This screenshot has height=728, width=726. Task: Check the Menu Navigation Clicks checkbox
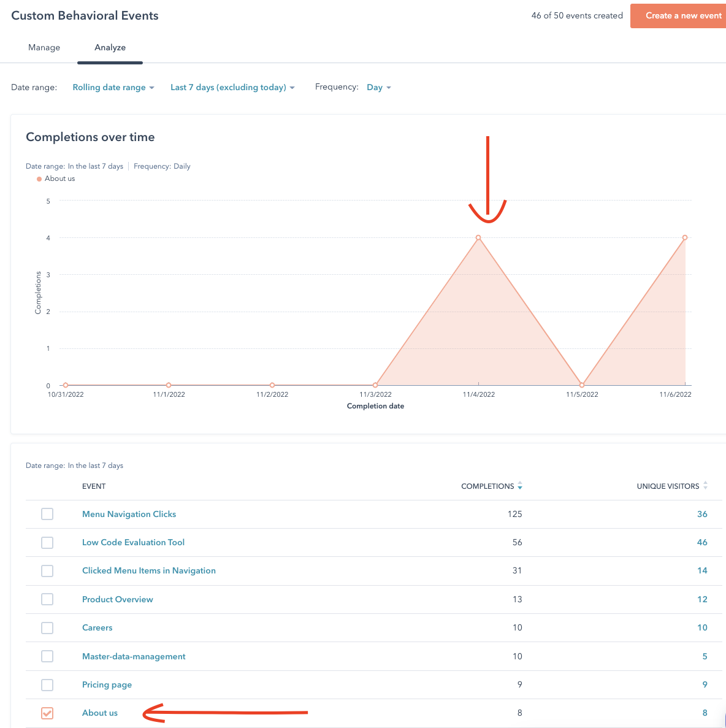pyautogui.click(x=47, y=514)
